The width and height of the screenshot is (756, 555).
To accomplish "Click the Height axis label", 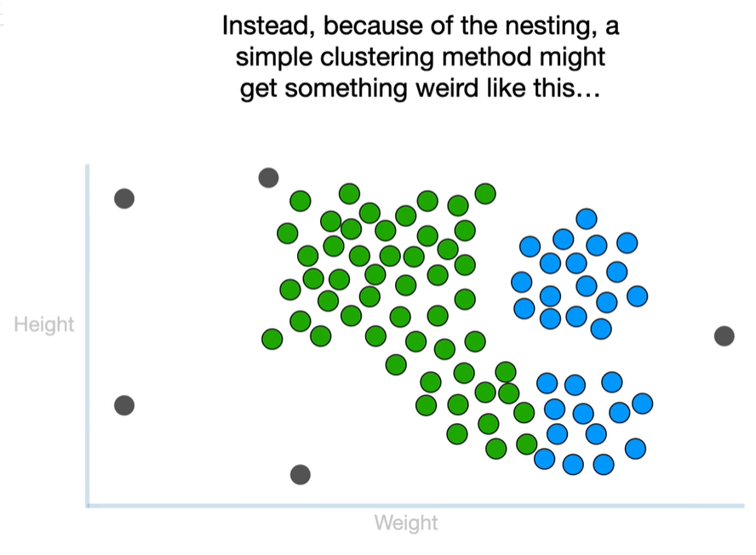I will coord(44,324).
